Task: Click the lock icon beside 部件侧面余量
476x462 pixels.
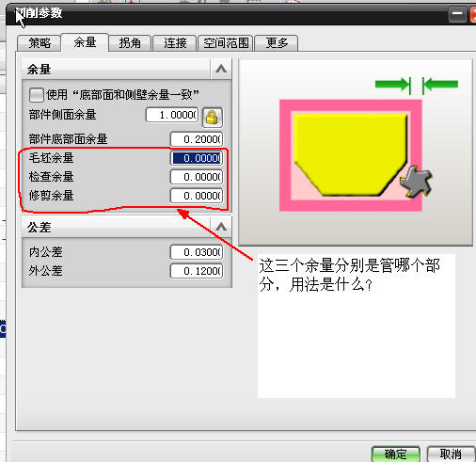Action: click(x=213, y=118)
